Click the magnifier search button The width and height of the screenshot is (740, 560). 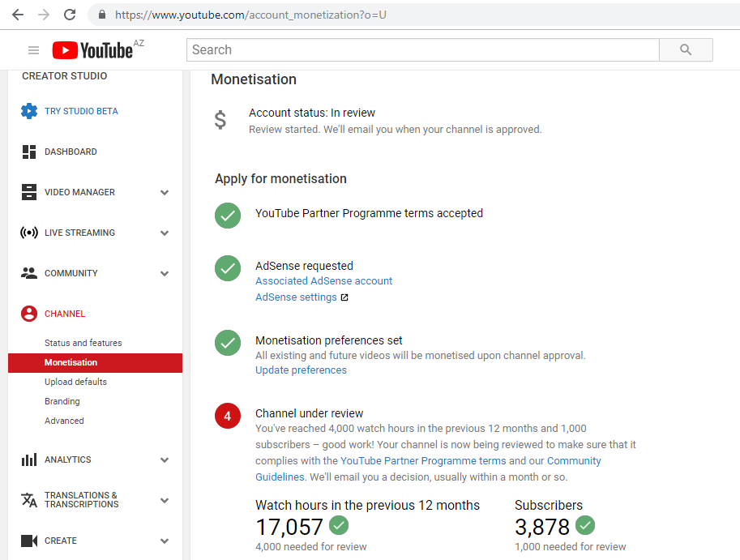(686, 49)
